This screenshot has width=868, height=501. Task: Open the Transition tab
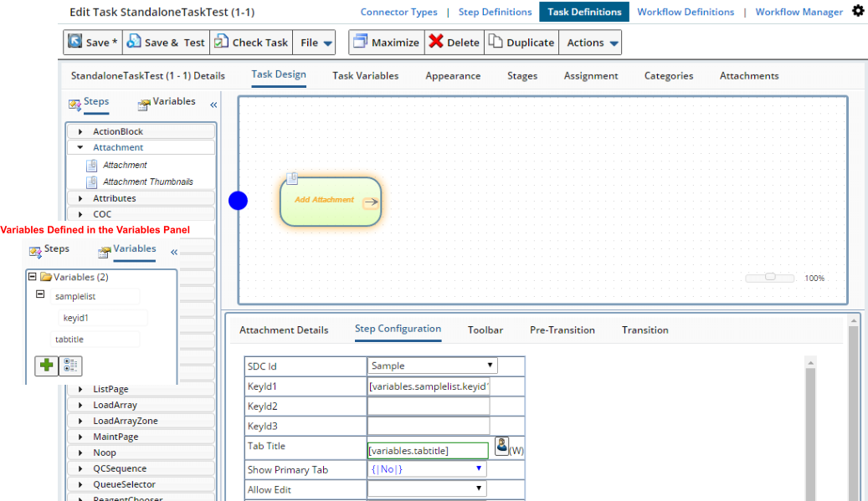pos(645,330)
